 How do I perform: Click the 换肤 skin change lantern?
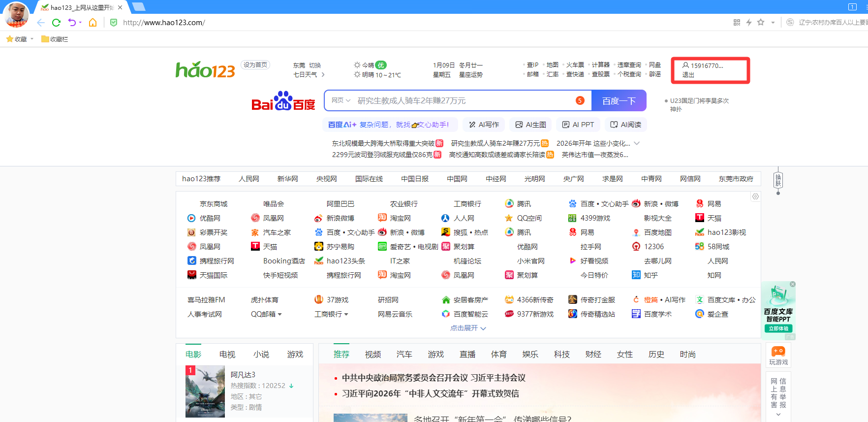(x=778, y=180)
